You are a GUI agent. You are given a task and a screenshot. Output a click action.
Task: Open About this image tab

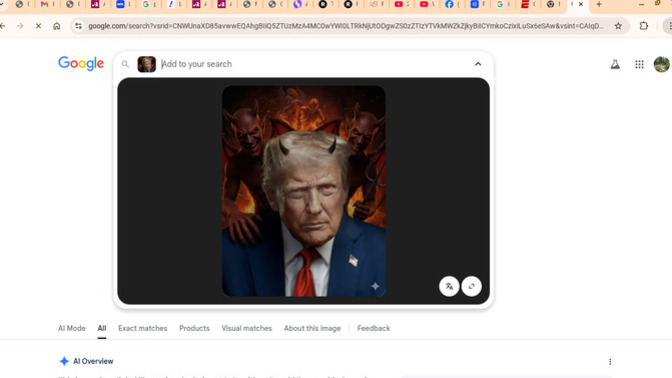(x=312, y=328)
